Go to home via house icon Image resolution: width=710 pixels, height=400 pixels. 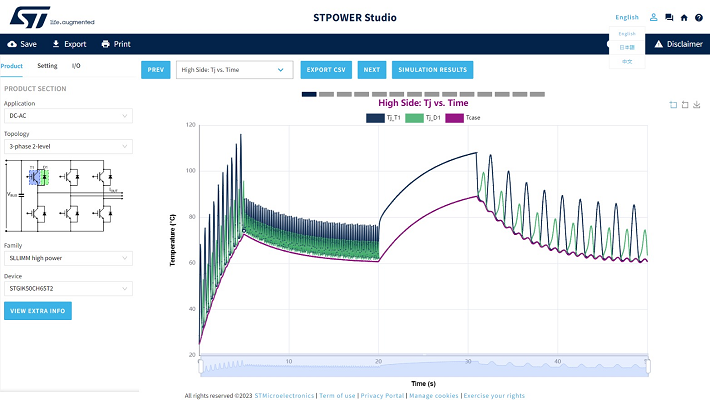pyautogui.click(x=683, y=17)
